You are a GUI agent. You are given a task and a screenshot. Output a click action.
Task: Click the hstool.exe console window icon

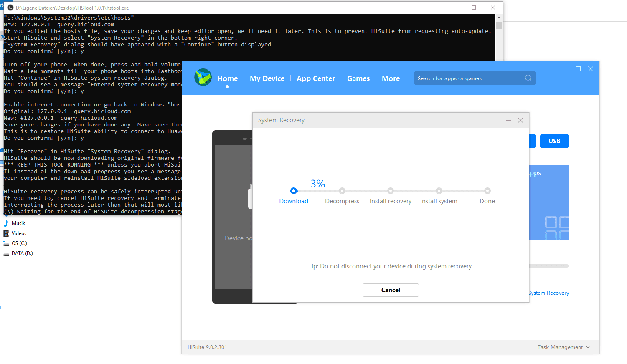click(x=10, y=8)
